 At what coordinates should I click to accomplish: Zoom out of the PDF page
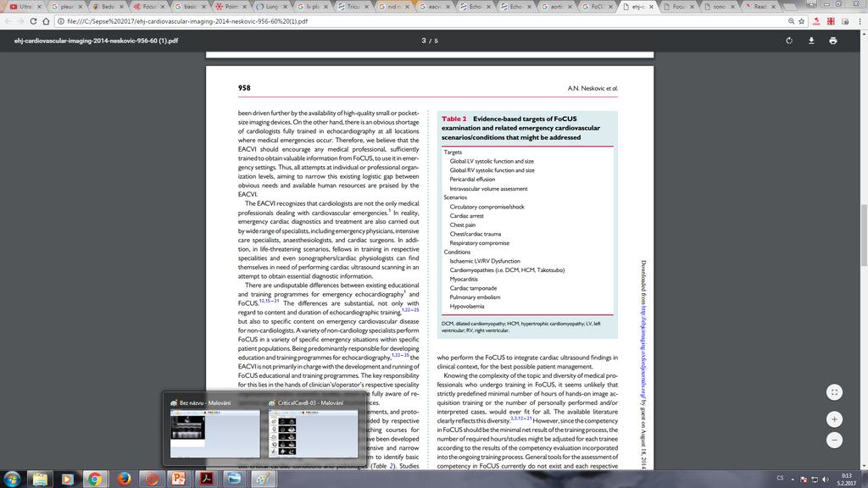pos(834,440)
